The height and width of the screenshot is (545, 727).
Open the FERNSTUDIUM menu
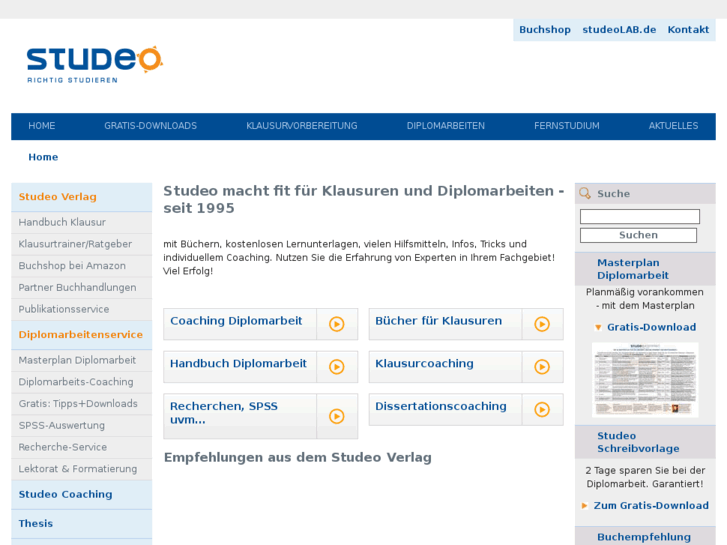[567, 126]
